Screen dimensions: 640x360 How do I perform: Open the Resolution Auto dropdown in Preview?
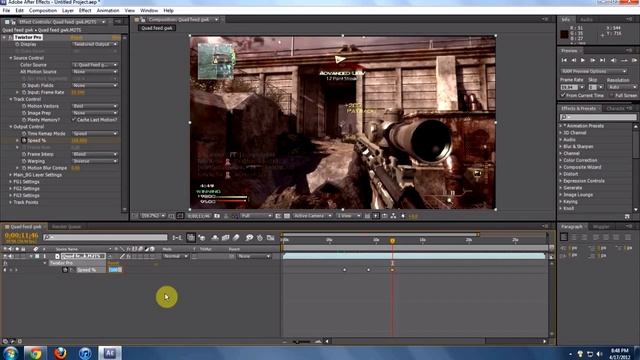point(622,87)
